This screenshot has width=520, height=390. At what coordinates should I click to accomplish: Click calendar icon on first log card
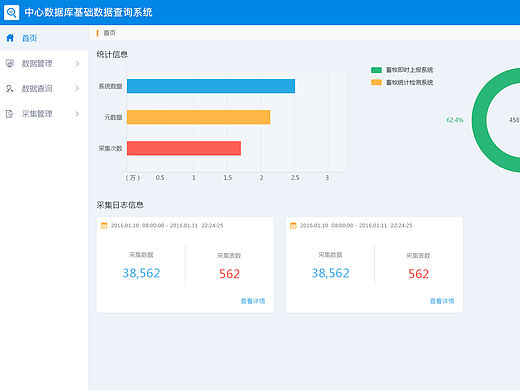click(x=104, y=226)
